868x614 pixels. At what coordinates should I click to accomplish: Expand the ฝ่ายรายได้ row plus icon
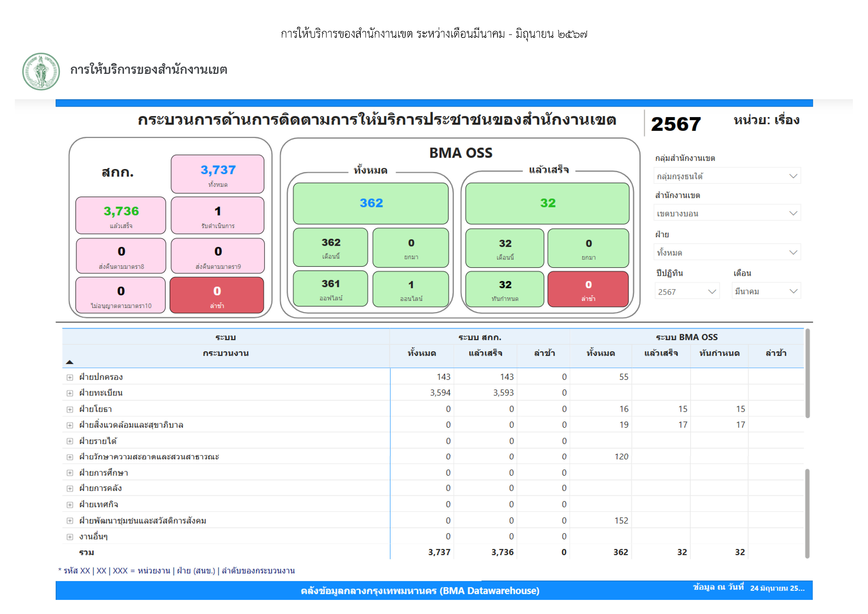coord(70,441)
